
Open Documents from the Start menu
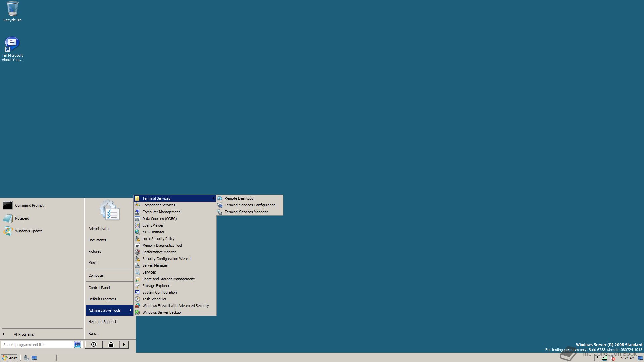point(97,240)
